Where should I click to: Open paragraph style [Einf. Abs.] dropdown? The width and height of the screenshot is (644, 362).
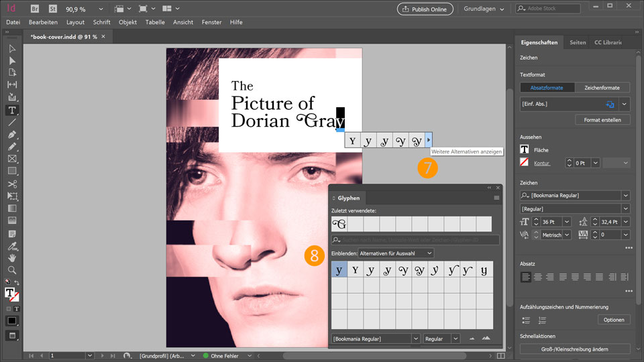tap(625, 105)
